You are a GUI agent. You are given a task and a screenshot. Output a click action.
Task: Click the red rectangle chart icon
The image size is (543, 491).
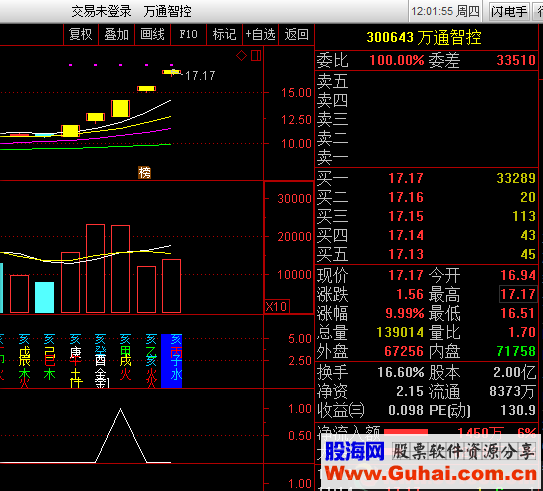[x=256, y=55]
